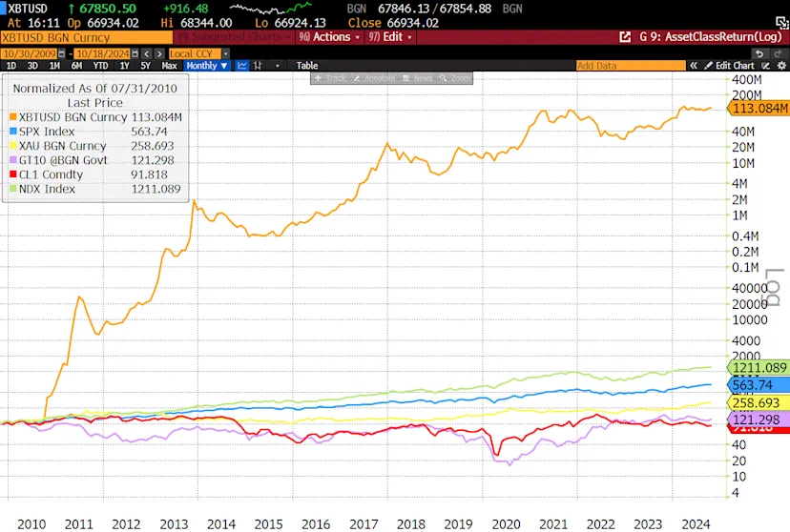The image size is (790, 532).
Task: Select the 1Y range tab
Action: [x=124, y=66]
